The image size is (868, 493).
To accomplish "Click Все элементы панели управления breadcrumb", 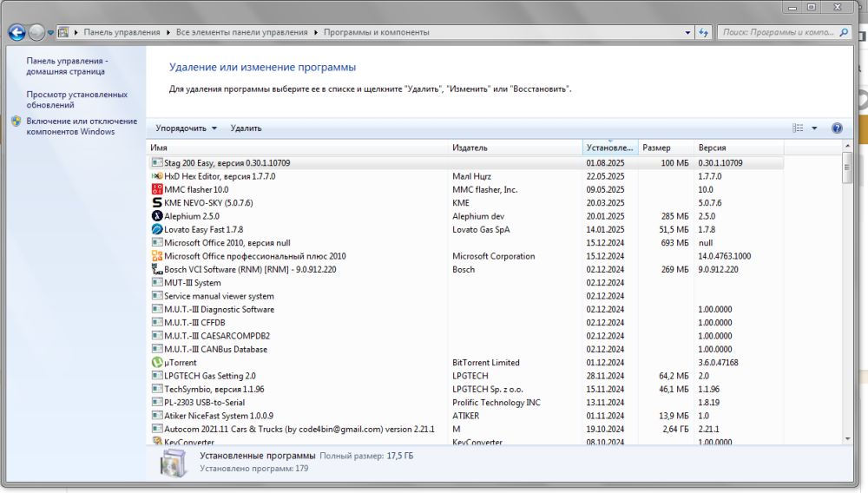I will pos(241,32).
